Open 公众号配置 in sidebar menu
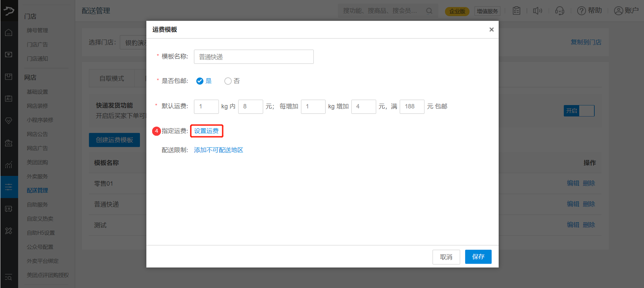This screenshot has height=288, width=644. click(x=40, y=247)
